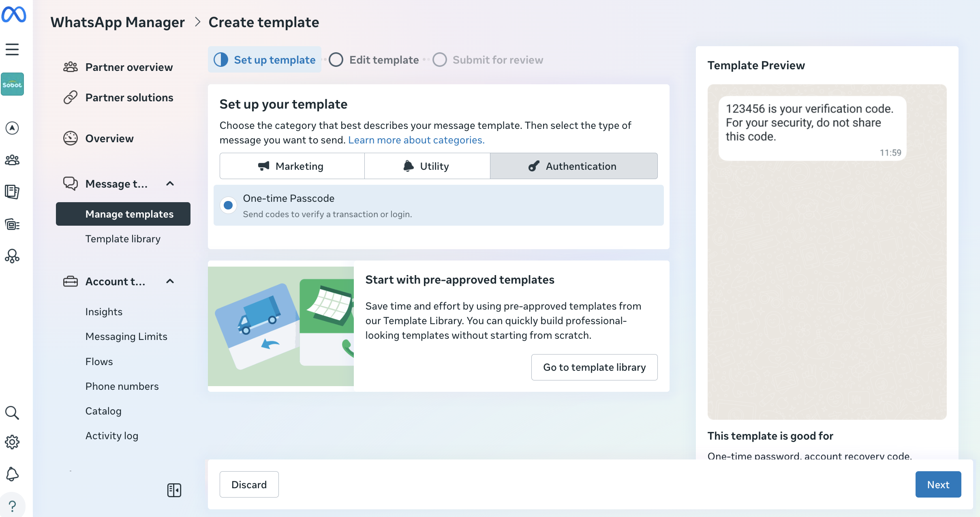Collapse the sidebar panel icon
This screenshot has width=980, height=517.
[x=174, y=490]
